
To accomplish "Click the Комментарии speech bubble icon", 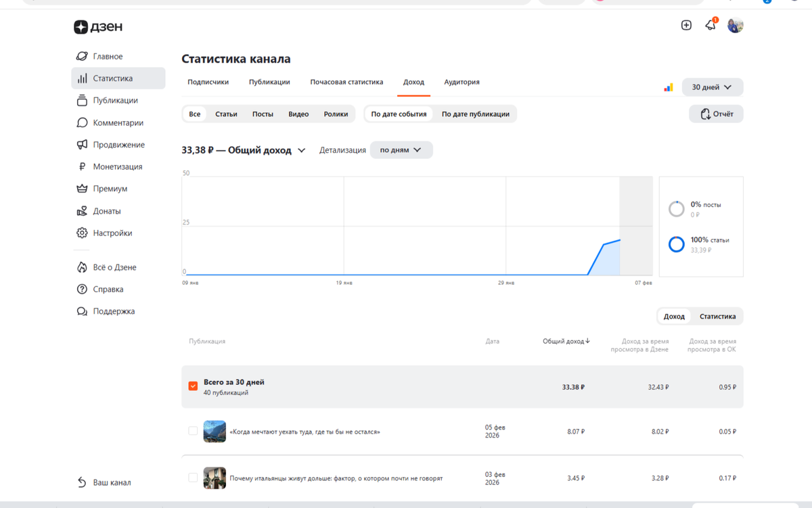I will [x=82, y=122].
